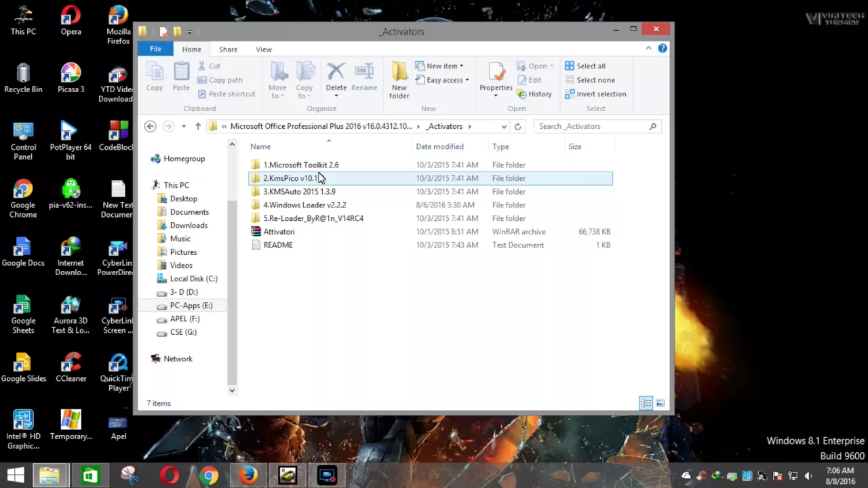Open the Copy to dropdown

tap(304, 80)
